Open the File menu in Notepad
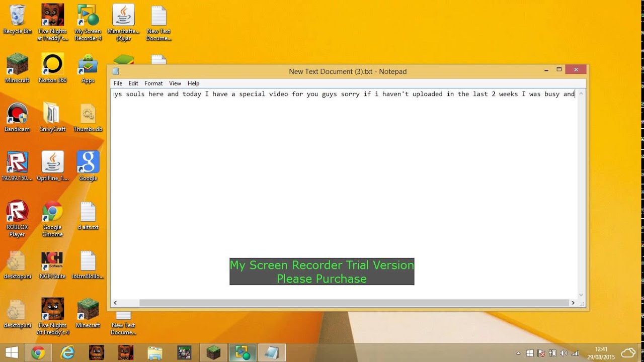This screenshot has width=644, height=362. 118,83
